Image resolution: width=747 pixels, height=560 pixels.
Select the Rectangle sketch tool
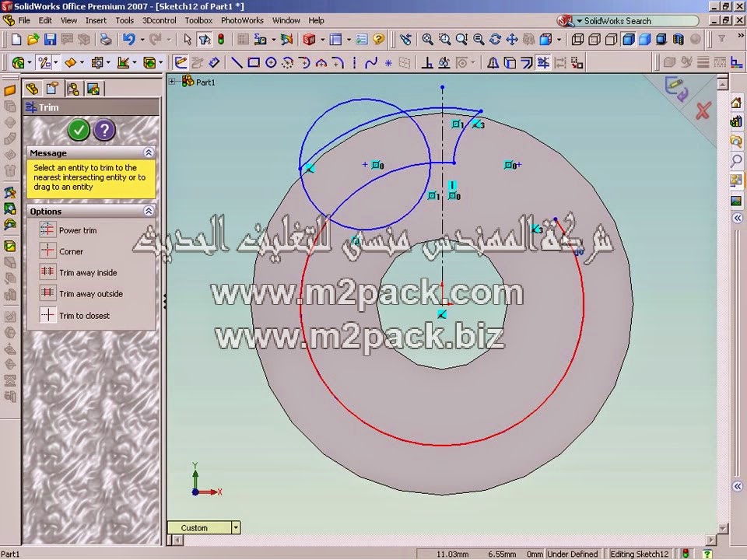click(x=254, y=62)
